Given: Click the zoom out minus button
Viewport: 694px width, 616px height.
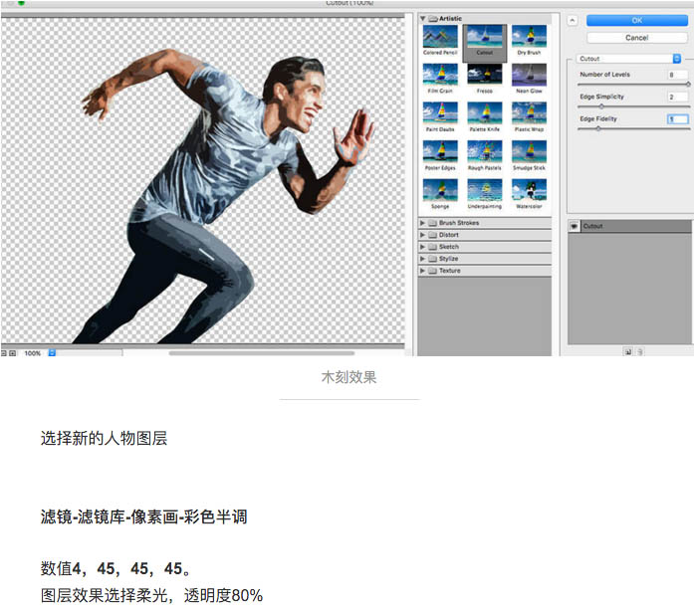Looking at the screenshot, I should click(4, 353).
